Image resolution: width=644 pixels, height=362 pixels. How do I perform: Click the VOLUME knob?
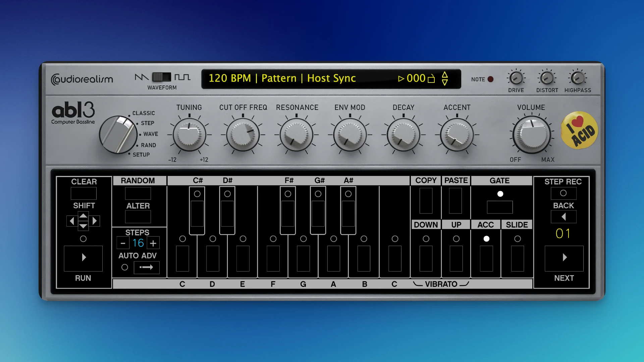tap(532, 134)
